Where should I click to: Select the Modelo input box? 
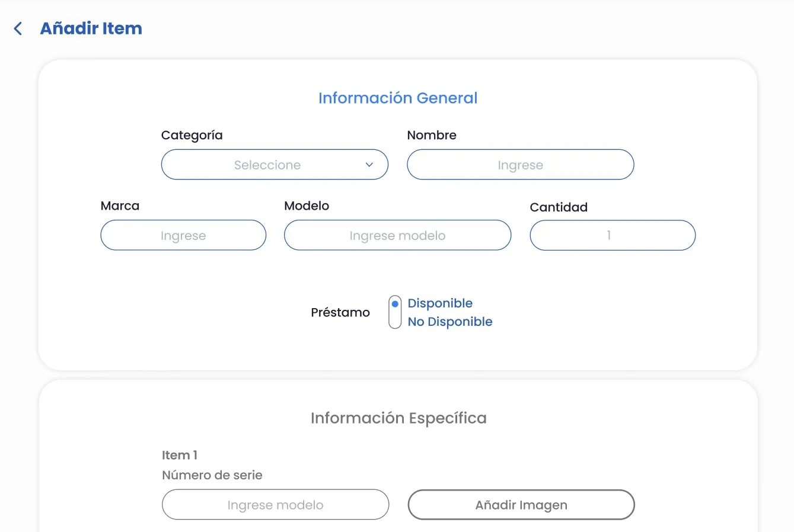[x=397, y=235]
